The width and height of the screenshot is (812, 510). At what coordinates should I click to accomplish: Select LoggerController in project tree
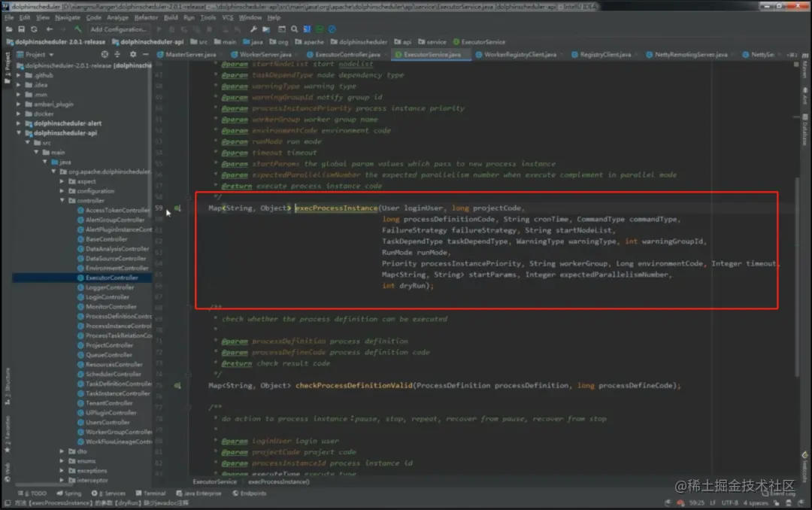coord(110,287)
